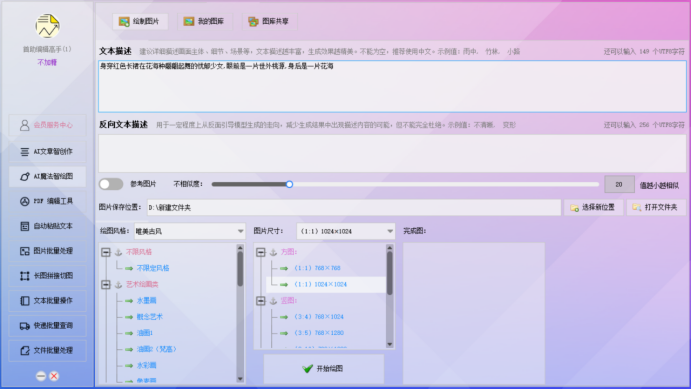Open 文本批量操作 tool

coord(47,301)
